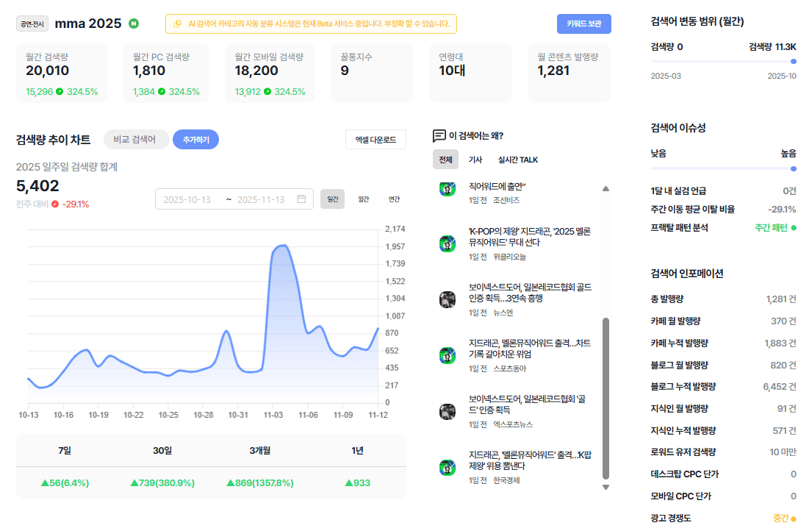This screenshot has height=531, width=812.
Task: Open the 뉴스엔 보이넥스트도어 article thumbnail
Action: 448,299
